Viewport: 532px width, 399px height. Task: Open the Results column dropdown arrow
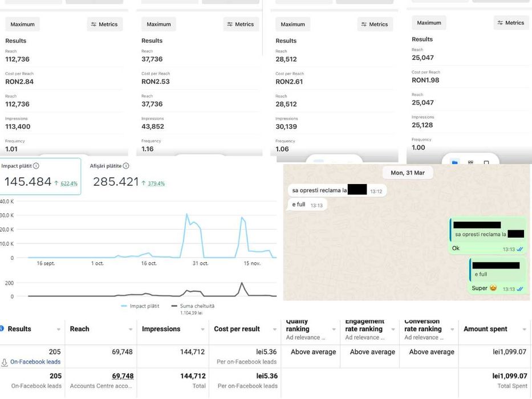59,329
